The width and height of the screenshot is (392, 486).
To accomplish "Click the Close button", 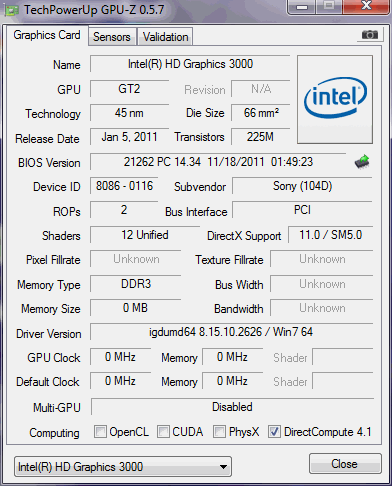I will [x=345, y=464].
